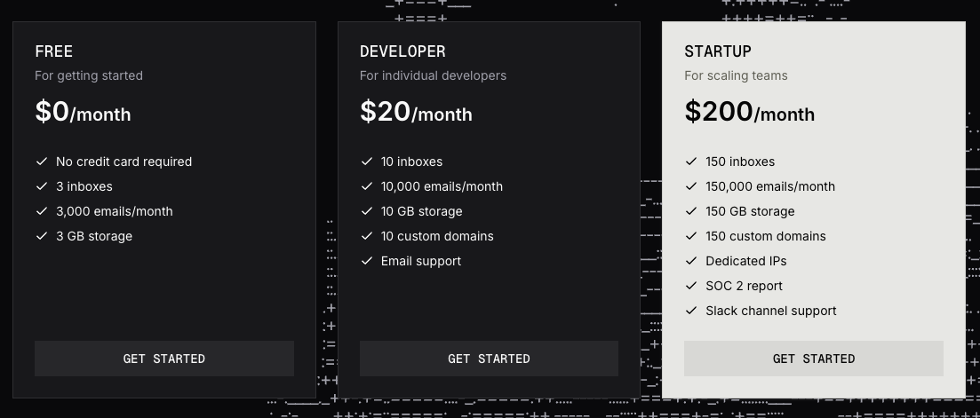Click checkmark next to 3 inboxes
Screen dimensions: 980x418
click(x=42, y=186)
